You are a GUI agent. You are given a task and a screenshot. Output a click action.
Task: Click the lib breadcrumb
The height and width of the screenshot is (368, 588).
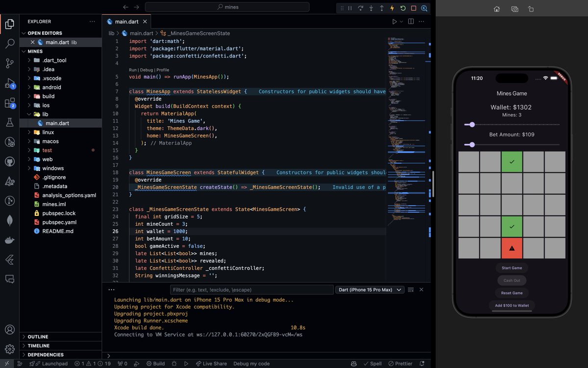tap(111, 33)
